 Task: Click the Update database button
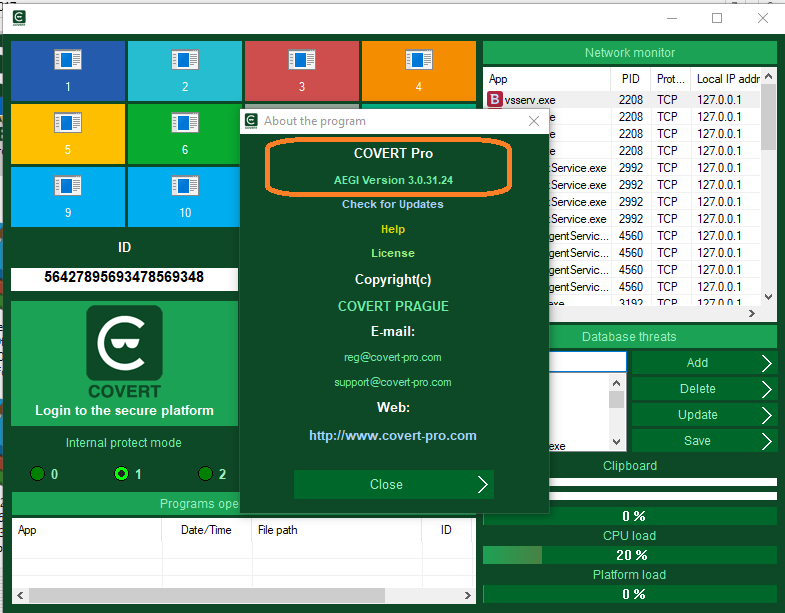click(x=704, y=415)
